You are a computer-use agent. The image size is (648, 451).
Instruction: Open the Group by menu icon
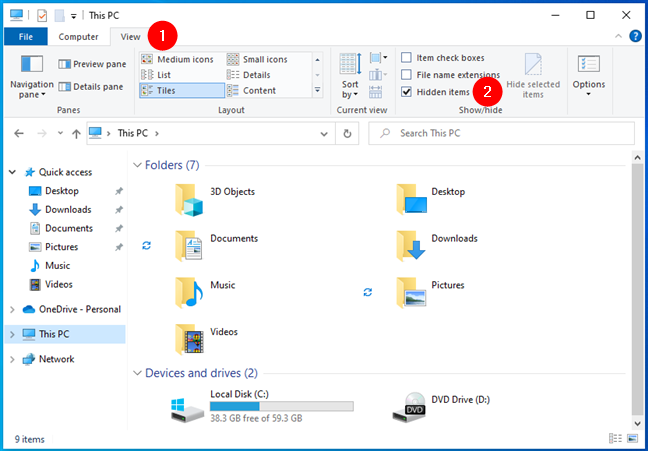[378, 58]
